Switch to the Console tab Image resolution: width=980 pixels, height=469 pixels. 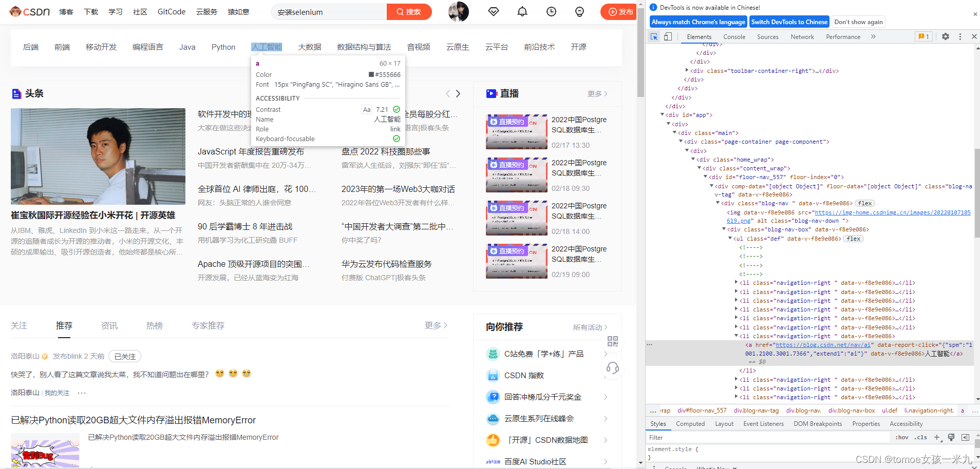pyautogui.click(x=734, y=37)
